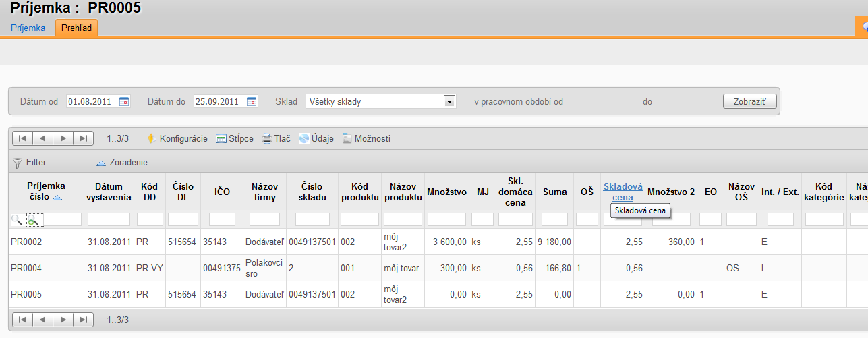Screen dimensions: 868x338
Task: Click filter box under Príjemka číslo
Action: pos(62,219)
